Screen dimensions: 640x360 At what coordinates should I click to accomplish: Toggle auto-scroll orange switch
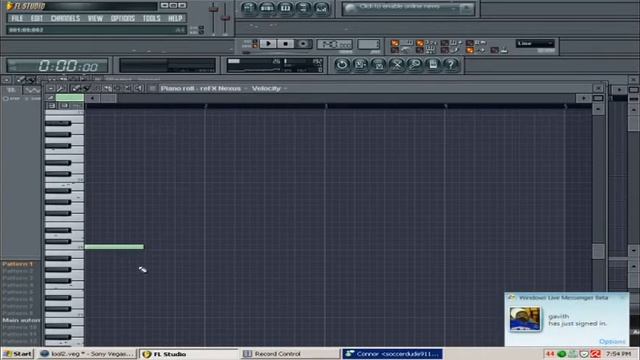pyautogui.click(x=470, y=50)
